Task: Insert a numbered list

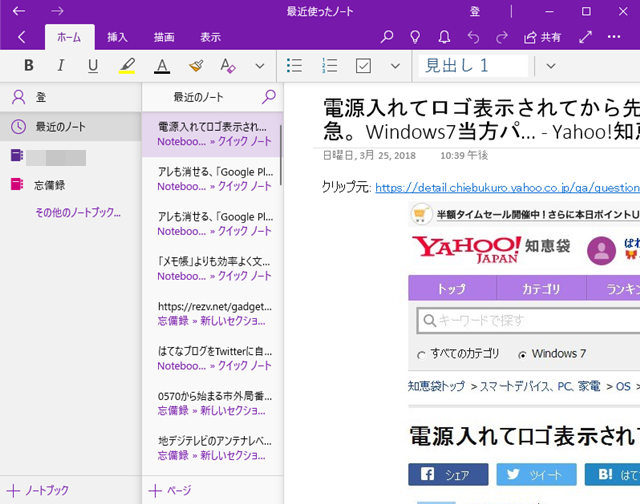Action: [x=329, y=65]
